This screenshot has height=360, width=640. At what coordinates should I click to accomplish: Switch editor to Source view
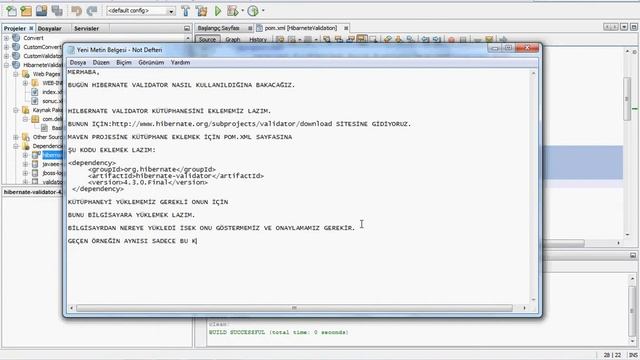(207, 40)
